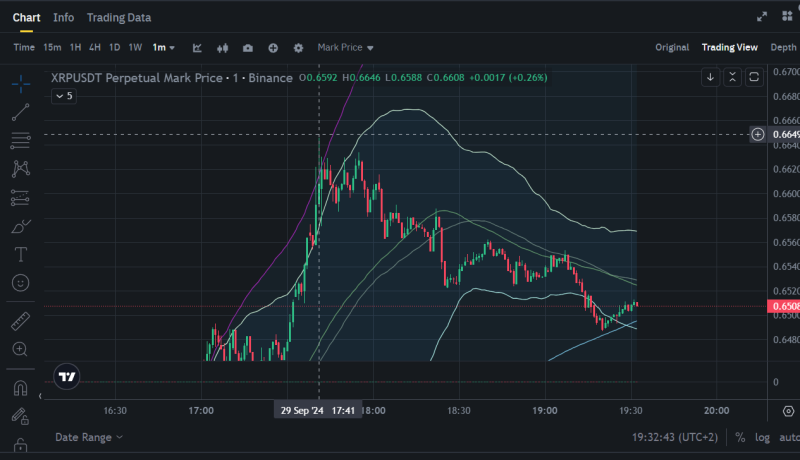Open the Mark Price dropdown
Image resolution: width=800 pixels, height=460 pixels.
click(x=345, y=47)
